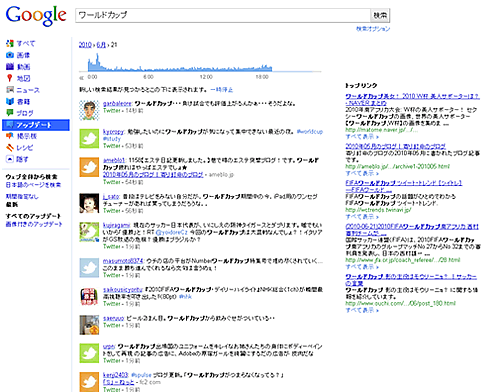The width and height of the screenshot is (500, 392).
Task: Collapse sidebar options with 隠す arrow
Action: 10,159
